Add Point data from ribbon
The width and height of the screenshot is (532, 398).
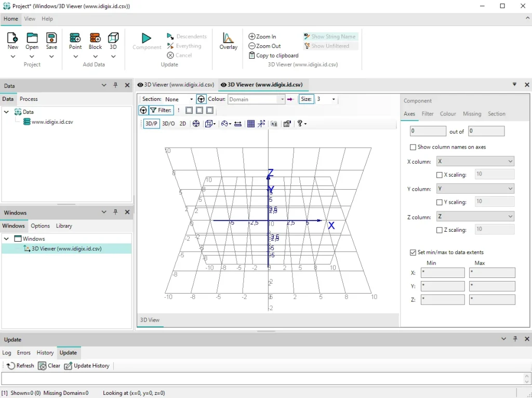(x=75, y=37)
